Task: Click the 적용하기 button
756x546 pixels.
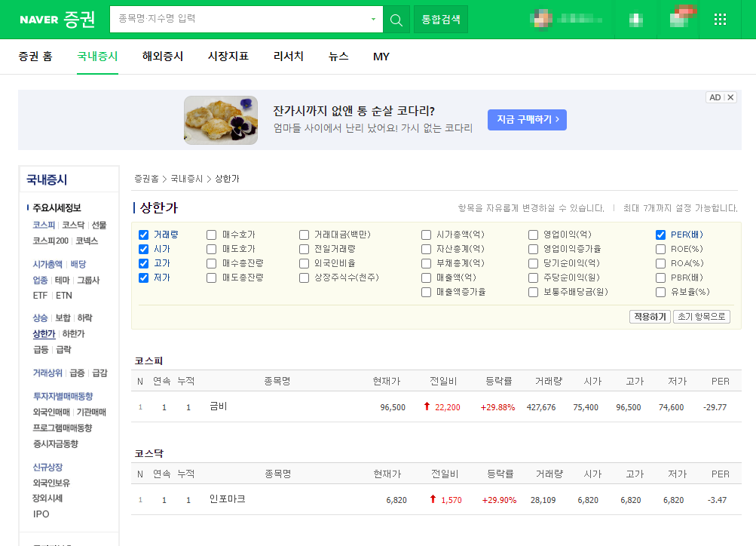Action: click(x=650, y=316)
